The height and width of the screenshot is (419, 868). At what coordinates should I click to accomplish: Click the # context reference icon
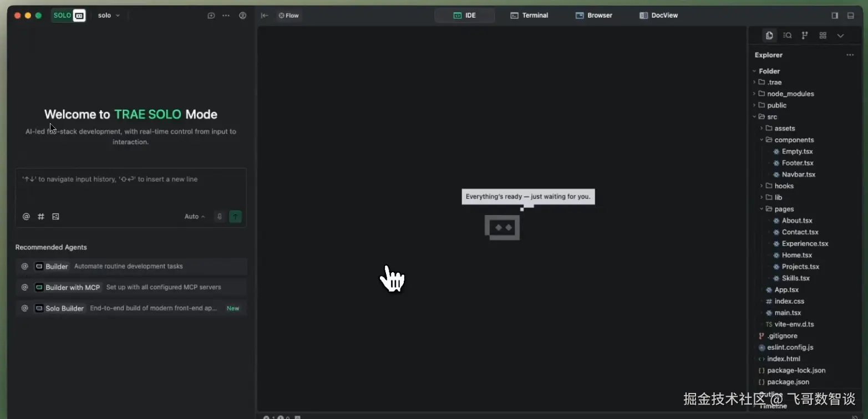tap(41, 217)
